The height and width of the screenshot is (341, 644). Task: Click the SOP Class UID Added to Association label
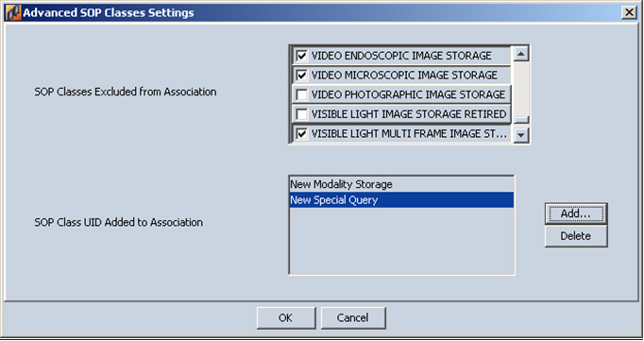pyautogui.click(x=119, y=222)
